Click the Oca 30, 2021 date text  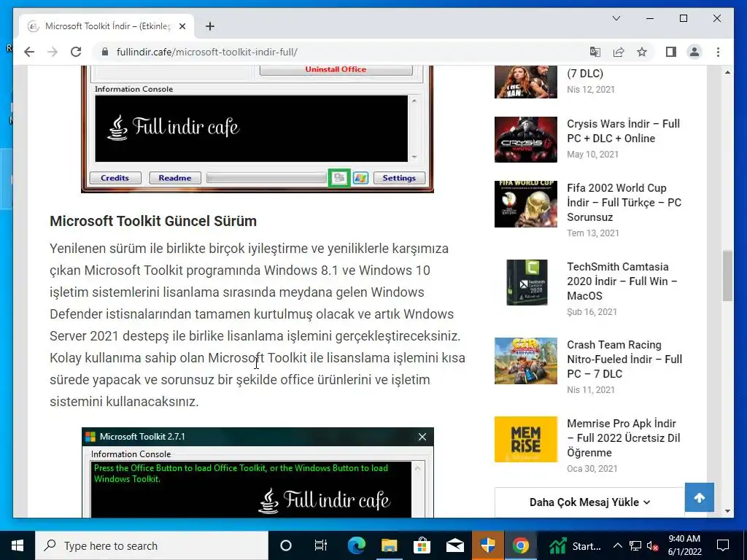click(592, 469)
